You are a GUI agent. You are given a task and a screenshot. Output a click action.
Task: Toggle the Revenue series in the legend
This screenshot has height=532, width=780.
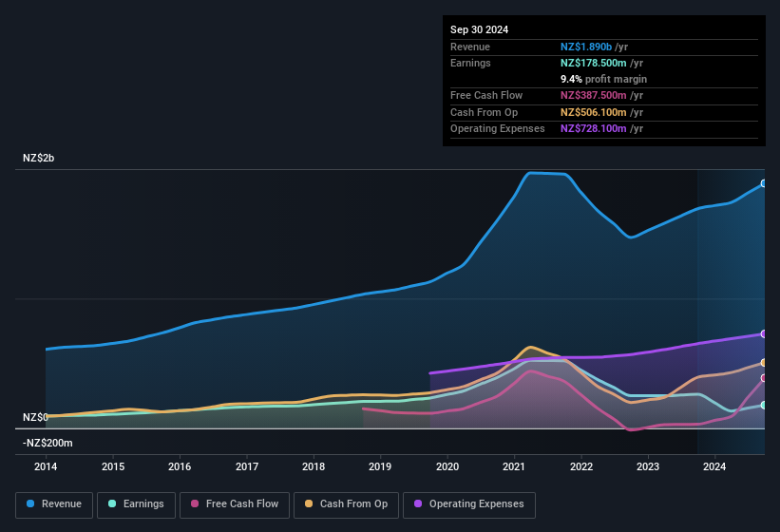tap(54, 503)
